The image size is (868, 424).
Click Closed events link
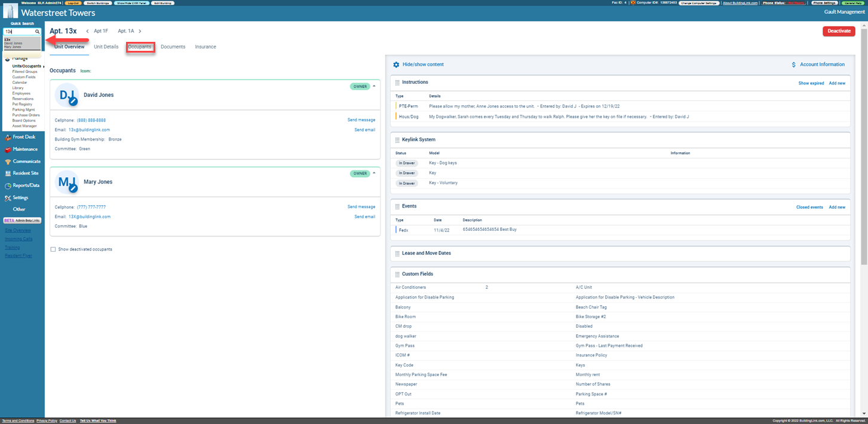pyautogui.click(x=809, y=207)
